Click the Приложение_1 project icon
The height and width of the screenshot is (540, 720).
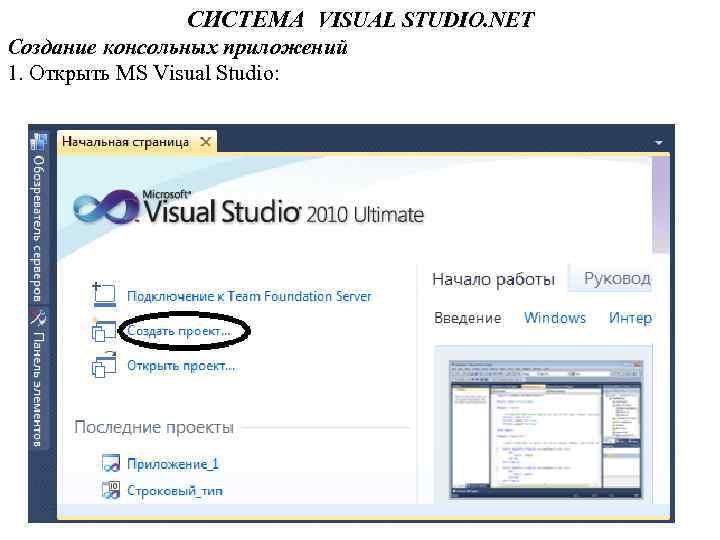point(111,464)
